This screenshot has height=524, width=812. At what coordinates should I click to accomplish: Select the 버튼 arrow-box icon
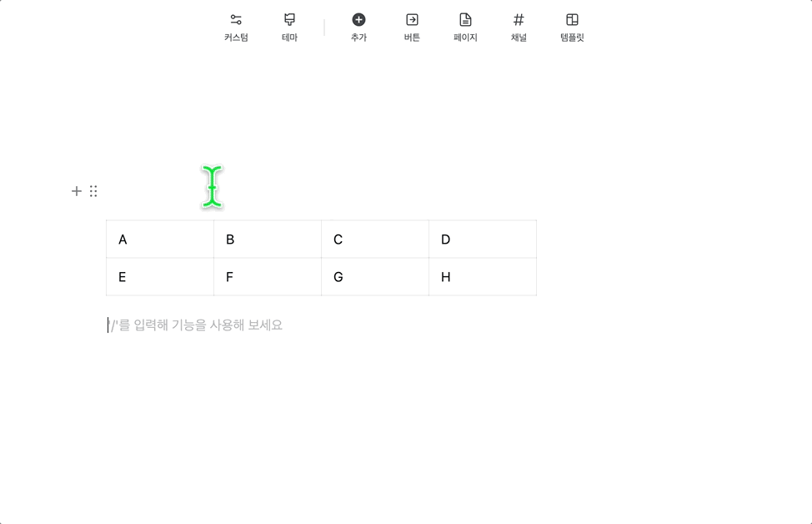412,19
